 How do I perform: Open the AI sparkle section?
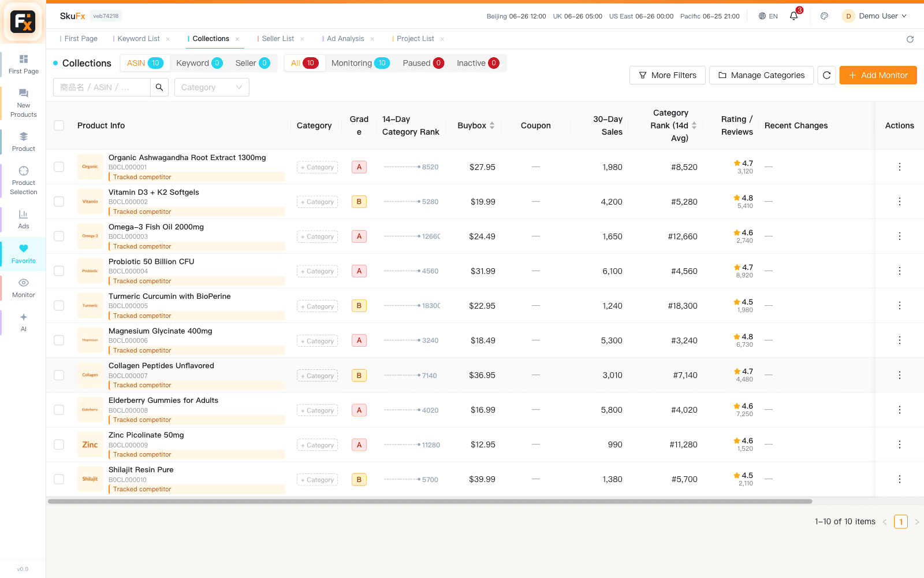pyautogui.click(x=24, y=322)
